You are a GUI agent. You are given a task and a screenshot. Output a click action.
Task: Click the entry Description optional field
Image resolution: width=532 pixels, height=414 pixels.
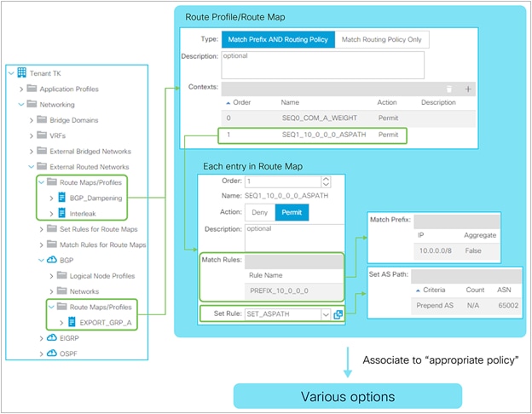tap(294, 238)
